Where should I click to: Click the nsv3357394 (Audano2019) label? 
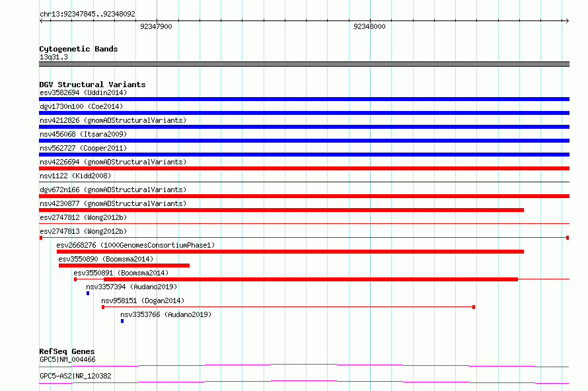point(131,287)
